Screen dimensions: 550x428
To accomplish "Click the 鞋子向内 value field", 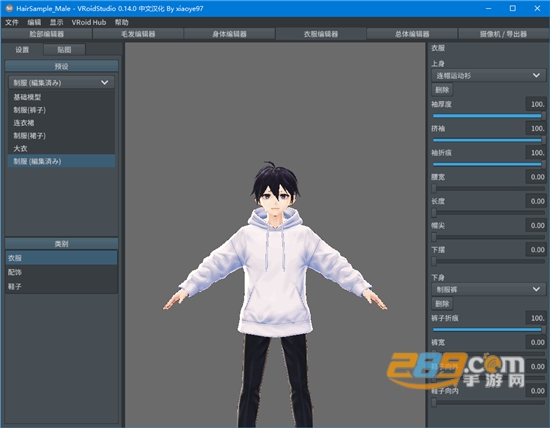I will click(x=536, y=390).
